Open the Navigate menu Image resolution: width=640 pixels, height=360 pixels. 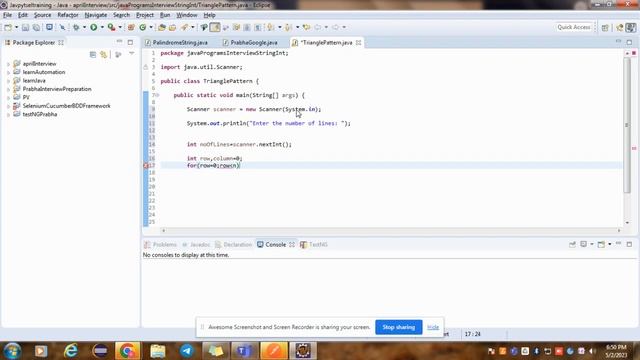[96, 15]
